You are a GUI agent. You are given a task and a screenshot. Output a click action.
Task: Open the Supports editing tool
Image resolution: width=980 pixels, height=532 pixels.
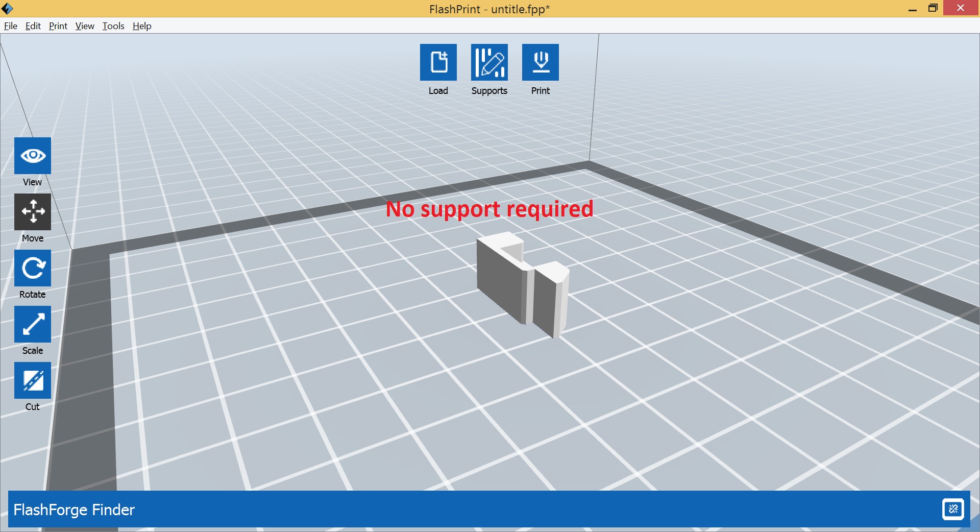489,62
